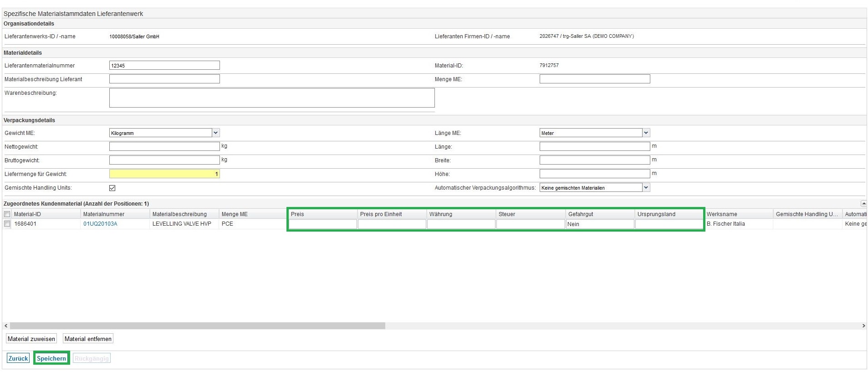
Task: Click the Steuer cell input
Action: 531,224
